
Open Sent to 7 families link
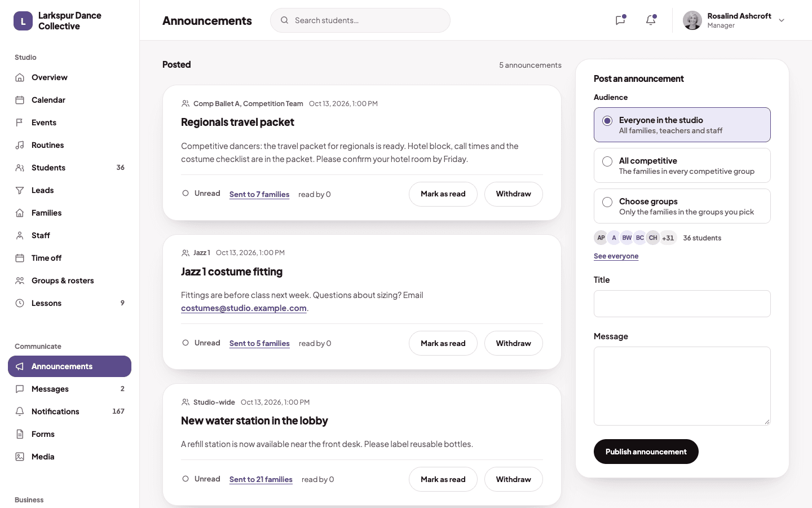259,194
